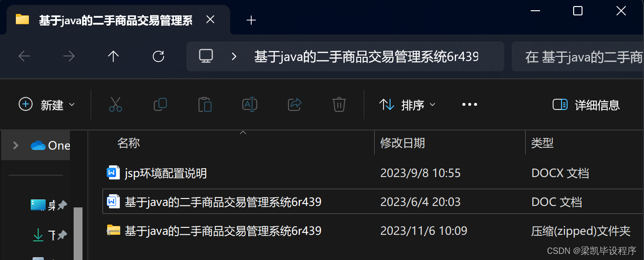Click the search box in 基于java的二手商
The image size is (644, 260).
tap(578, 57)
